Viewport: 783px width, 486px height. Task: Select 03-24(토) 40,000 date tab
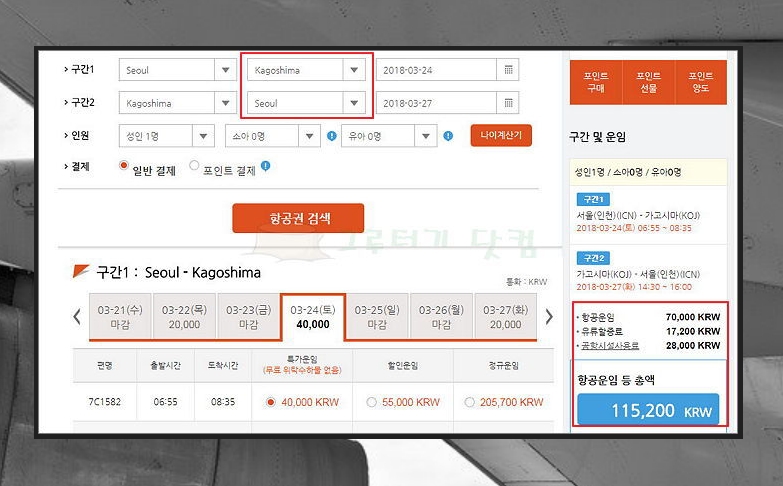tap(313, 317)
